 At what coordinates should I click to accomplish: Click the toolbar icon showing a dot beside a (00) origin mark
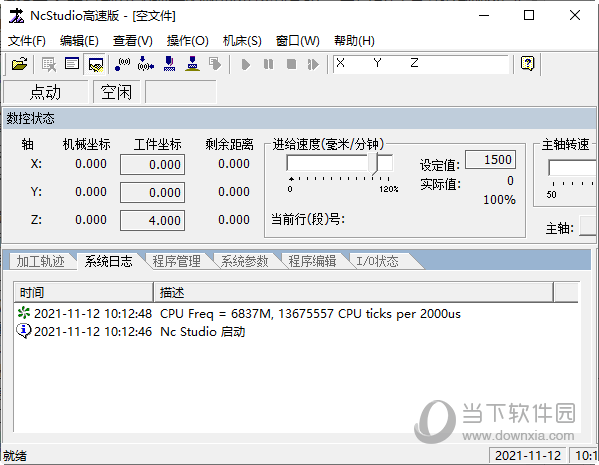[x=122, y=64]
